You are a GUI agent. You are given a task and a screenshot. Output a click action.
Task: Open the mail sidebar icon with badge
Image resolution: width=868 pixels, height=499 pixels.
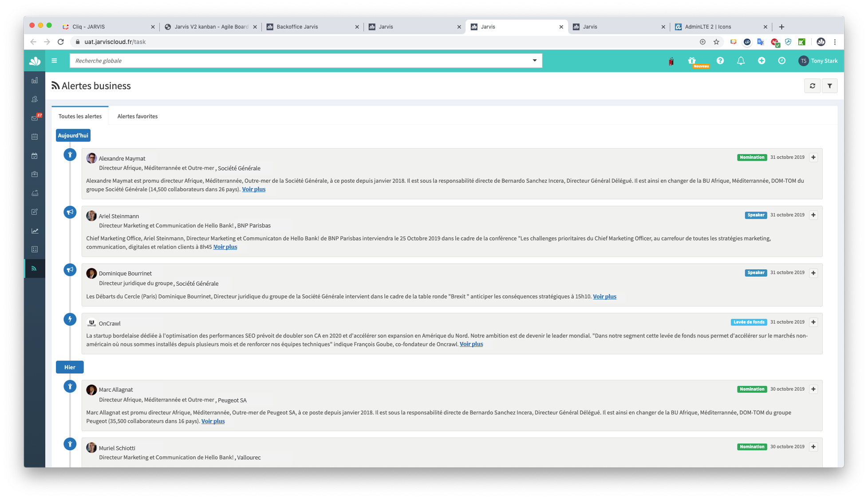point(36,118)
